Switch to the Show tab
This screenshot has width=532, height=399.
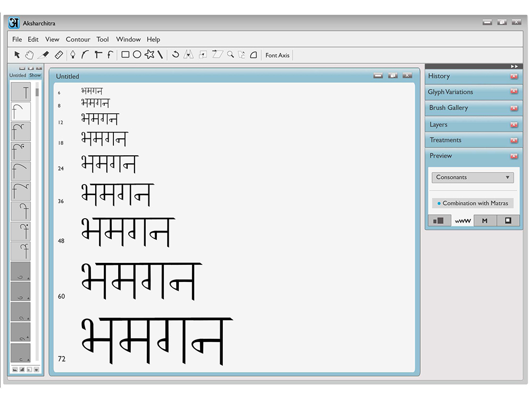pyautogui.click(x=35, y=76)
